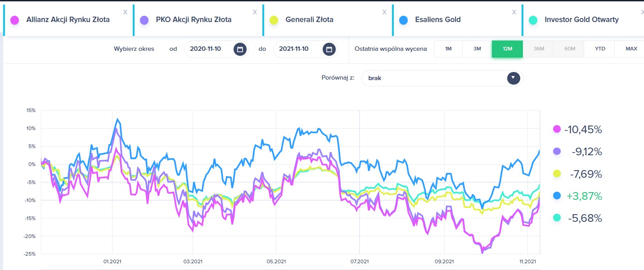Image resolution: width=644 pixels, height=270 pixels.
Task: Click the +3,87% legend entry
Action: [x=584, y=196]
